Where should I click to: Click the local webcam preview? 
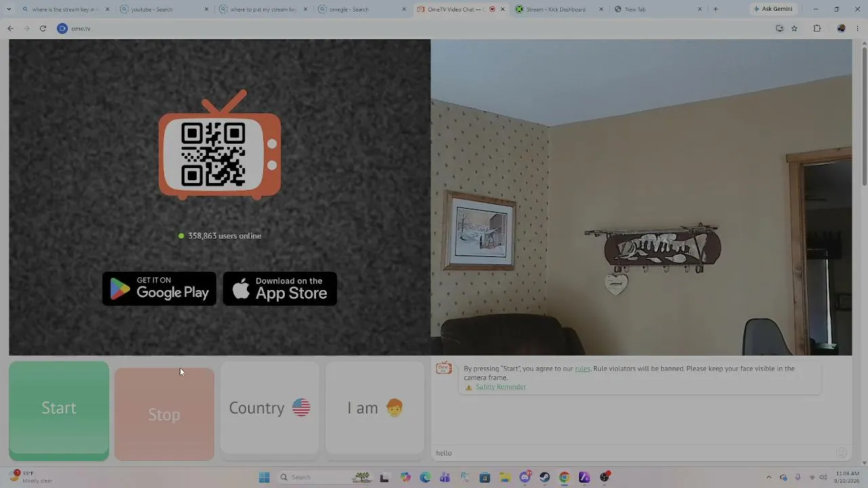[x=642, y=197]
